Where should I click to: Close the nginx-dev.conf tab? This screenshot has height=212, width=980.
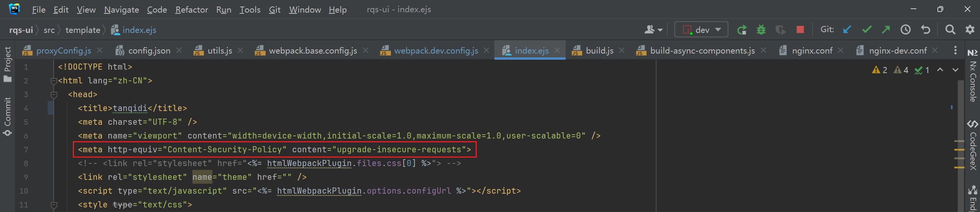[935, 50]
